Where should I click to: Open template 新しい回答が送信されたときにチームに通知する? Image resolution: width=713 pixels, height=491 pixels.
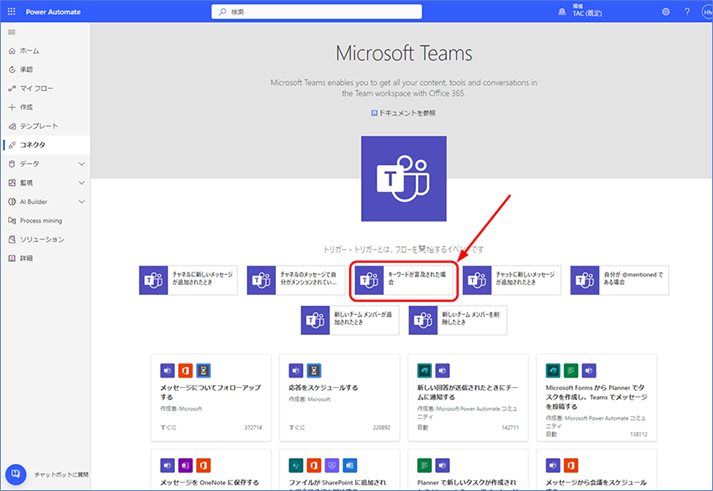pyautogui.click(x=468, y=398)
